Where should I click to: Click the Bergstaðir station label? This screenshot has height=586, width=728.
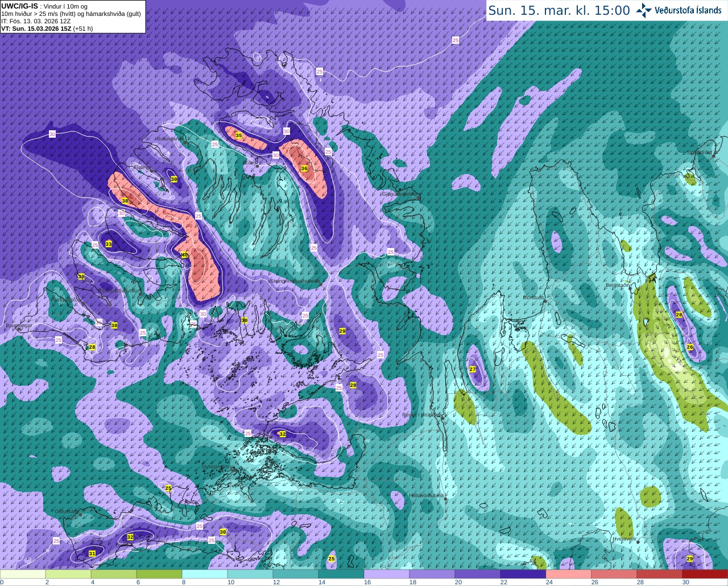click(x=618, y=285)
